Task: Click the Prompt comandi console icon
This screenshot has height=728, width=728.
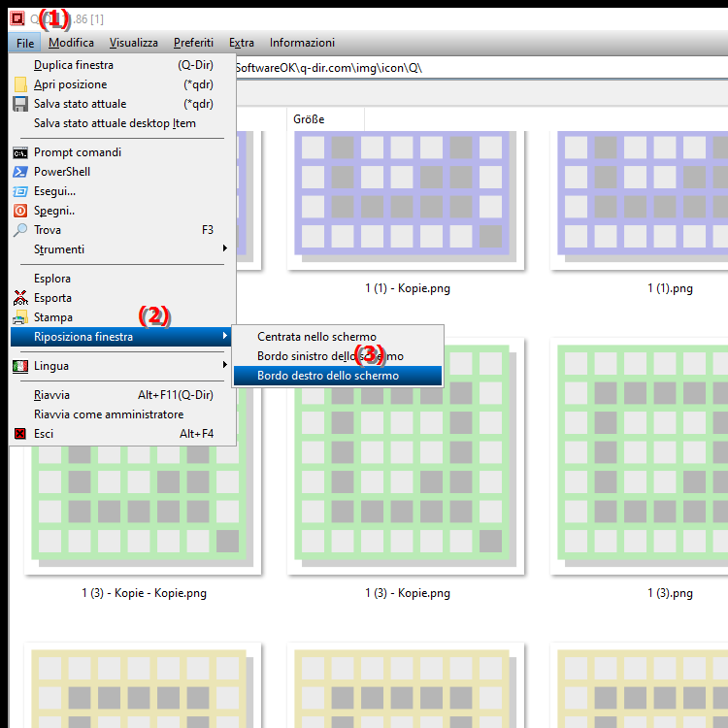Action: click(x=20, y=152)
